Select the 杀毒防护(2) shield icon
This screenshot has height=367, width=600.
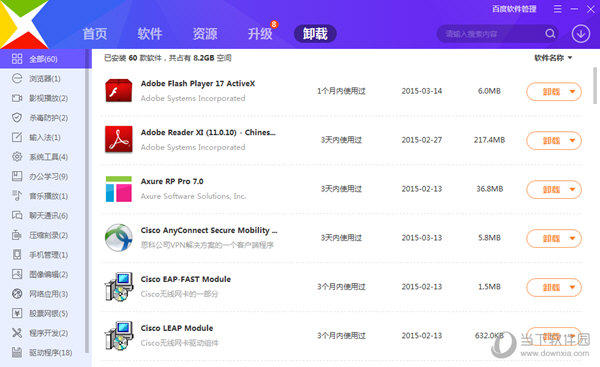tap(17, 117)
